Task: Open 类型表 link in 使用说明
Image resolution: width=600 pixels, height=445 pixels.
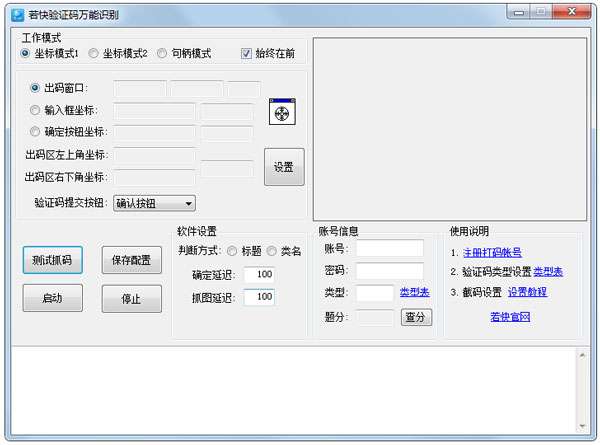Action: tap(548, 272)
